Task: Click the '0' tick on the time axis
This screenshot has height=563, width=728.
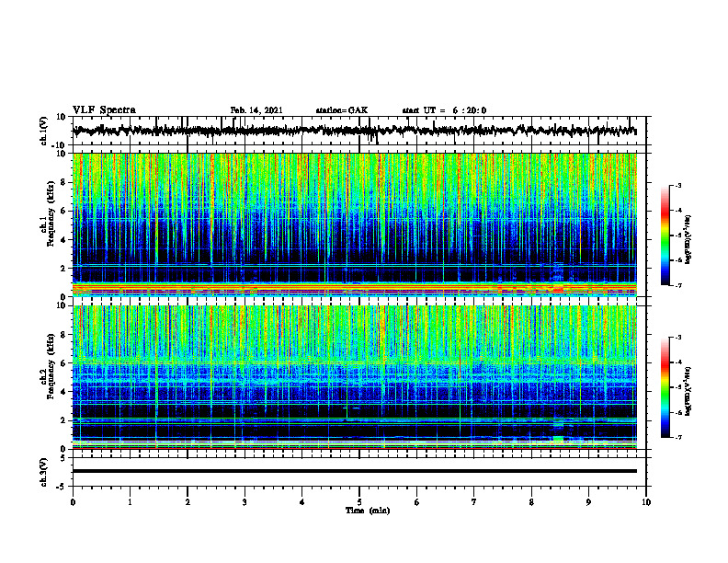Action: (73, 502)
